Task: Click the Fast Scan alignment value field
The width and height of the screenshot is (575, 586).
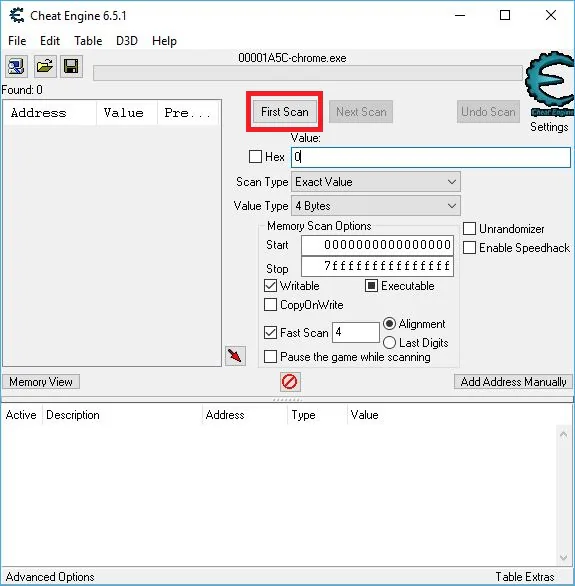Action: tap(356, 332)
